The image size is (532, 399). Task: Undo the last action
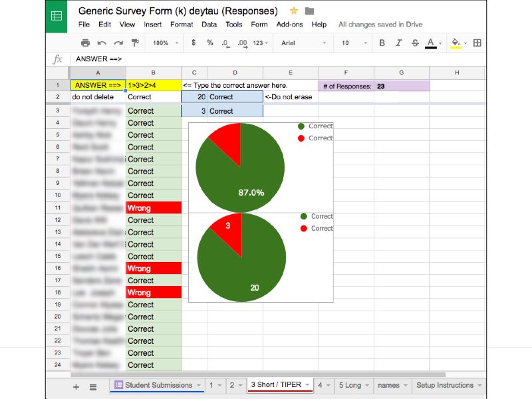coord(102,43)
